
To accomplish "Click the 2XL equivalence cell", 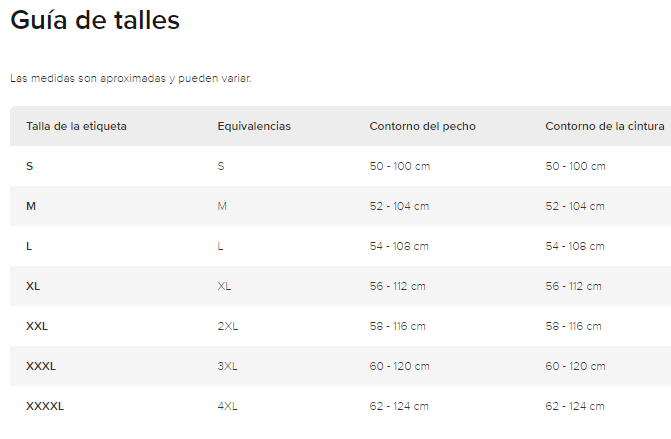I will coord(227,326).
